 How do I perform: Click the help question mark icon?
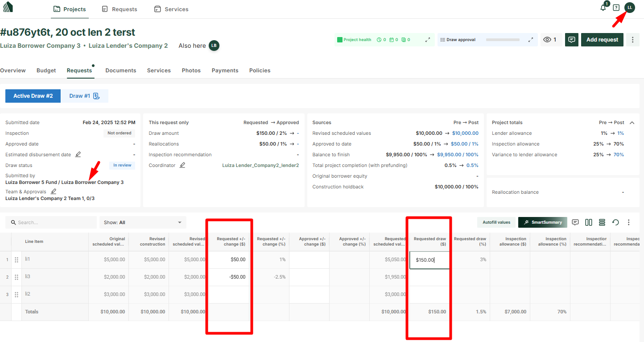coord(616,8)
